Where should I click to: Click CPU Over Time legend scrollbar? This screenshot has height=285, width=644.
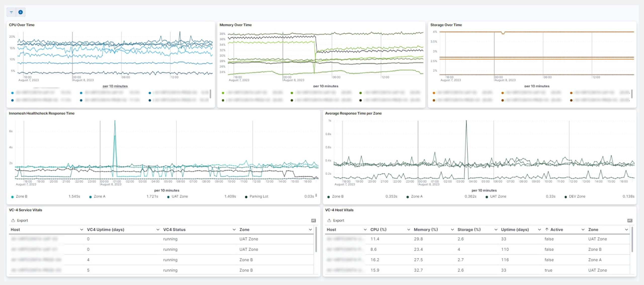pos(210,94)
